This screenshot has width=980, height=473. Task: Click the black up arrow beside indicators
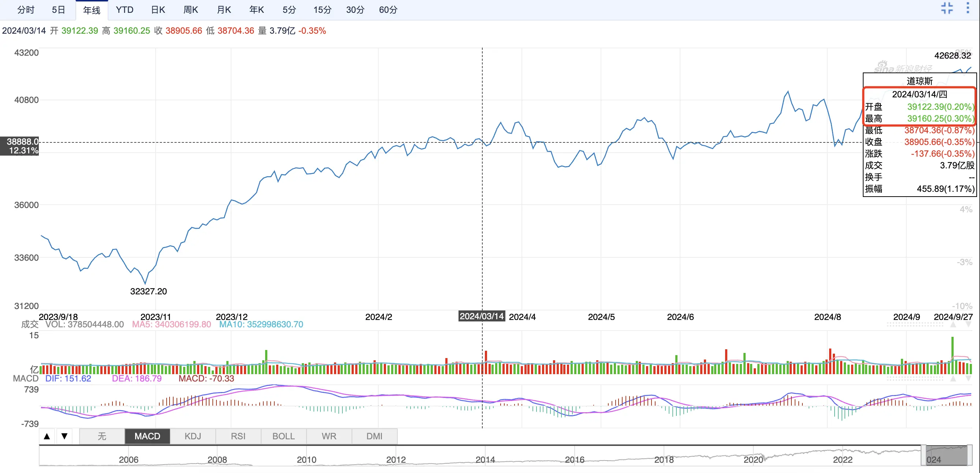47,436
